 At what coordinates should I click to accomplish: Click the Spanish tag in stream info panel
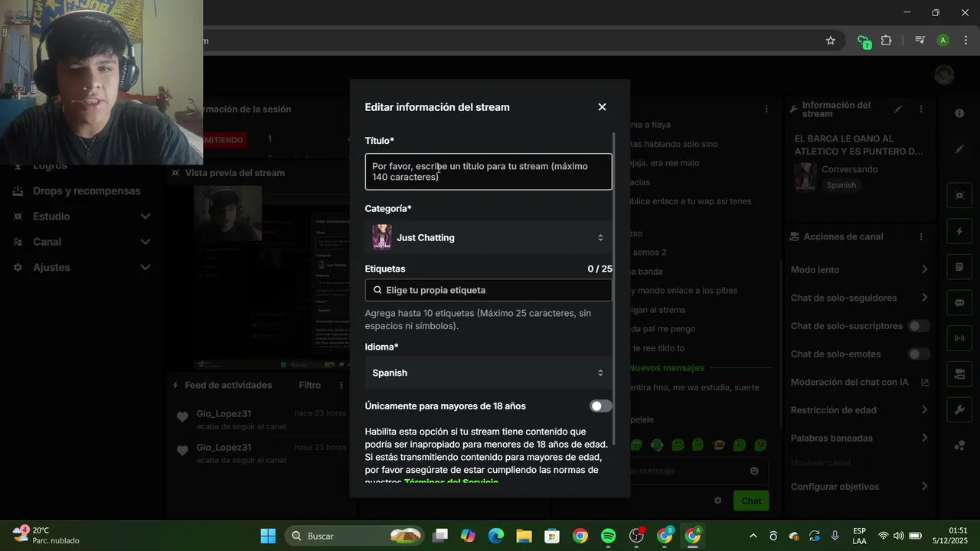[841, 185]
